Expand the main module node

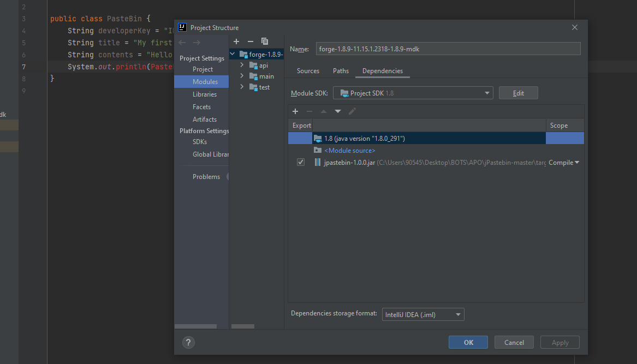tap(242, 76)
